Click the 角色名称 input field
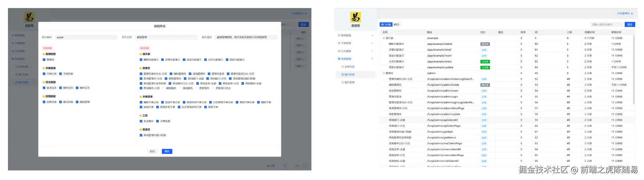This screenshot has height=180, width=644. [166, 38]
